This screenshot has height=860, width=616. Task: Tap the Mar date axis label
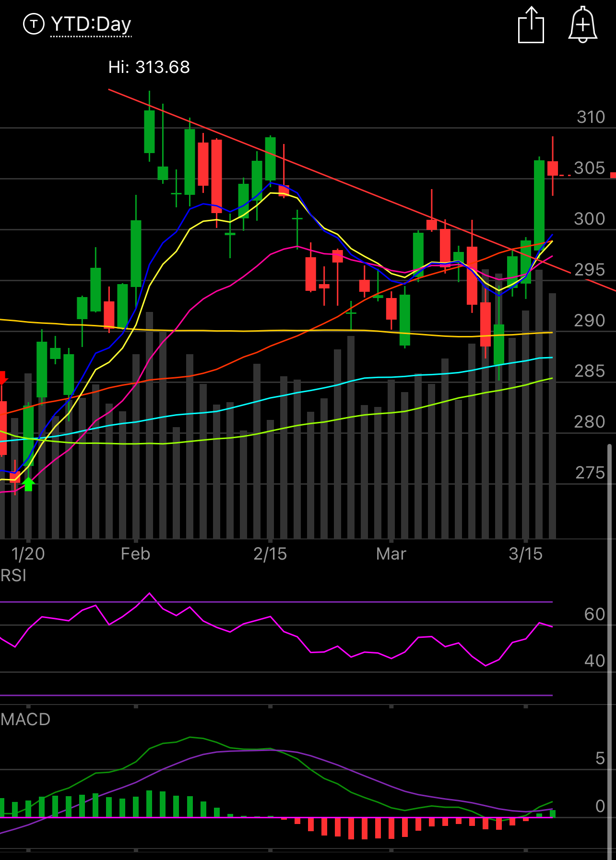pyautogui.click(x=391, y=554)
